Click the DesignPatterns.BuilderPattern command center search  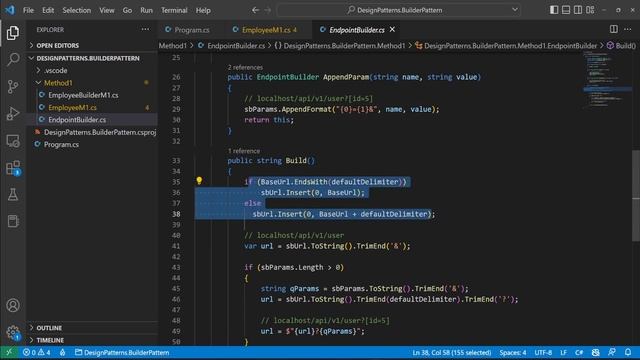399,10
